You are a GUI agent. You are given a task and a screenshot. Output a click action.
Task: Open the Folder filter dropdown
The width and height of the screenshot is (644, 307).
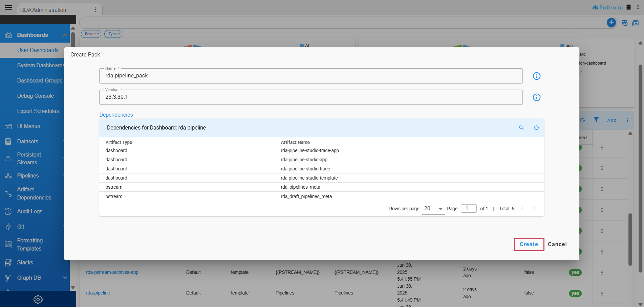(x=91, y=34)
